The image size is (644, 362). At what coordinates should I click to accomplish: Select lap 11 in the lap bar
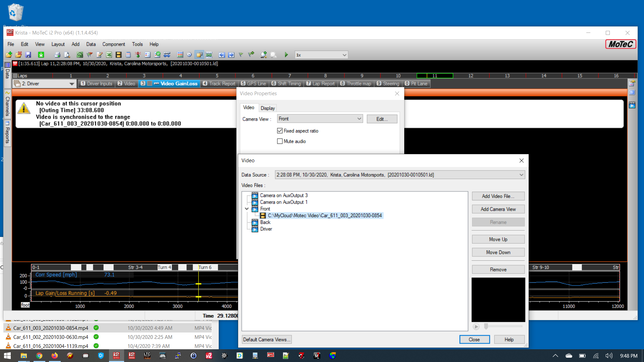[x=435, y=76]
